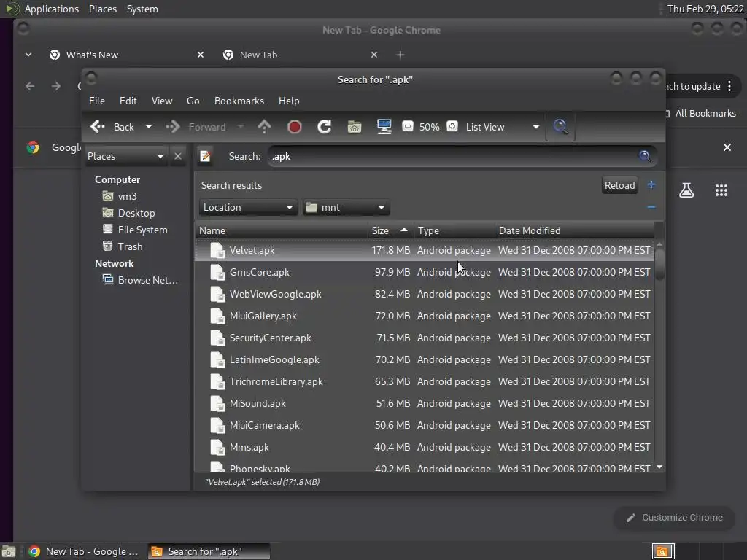
Task: Open the Back history dropdown arrow
Action: tap(149, 127)
